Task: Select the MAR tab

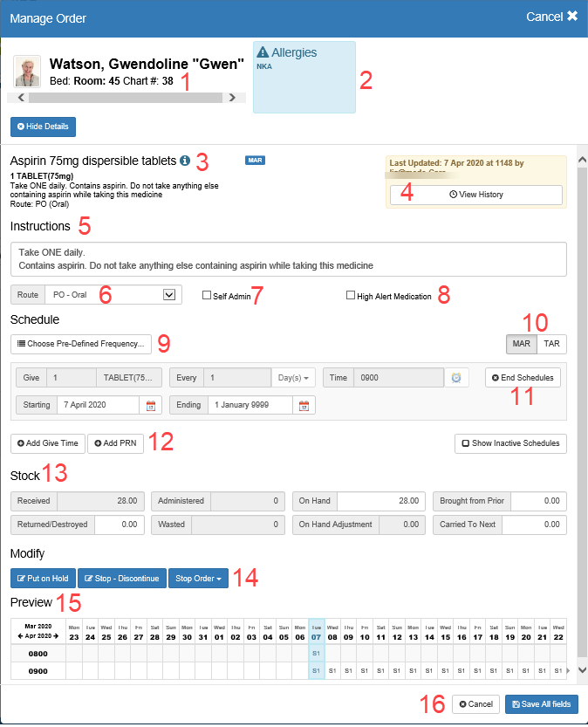Action: coord(521,344)
